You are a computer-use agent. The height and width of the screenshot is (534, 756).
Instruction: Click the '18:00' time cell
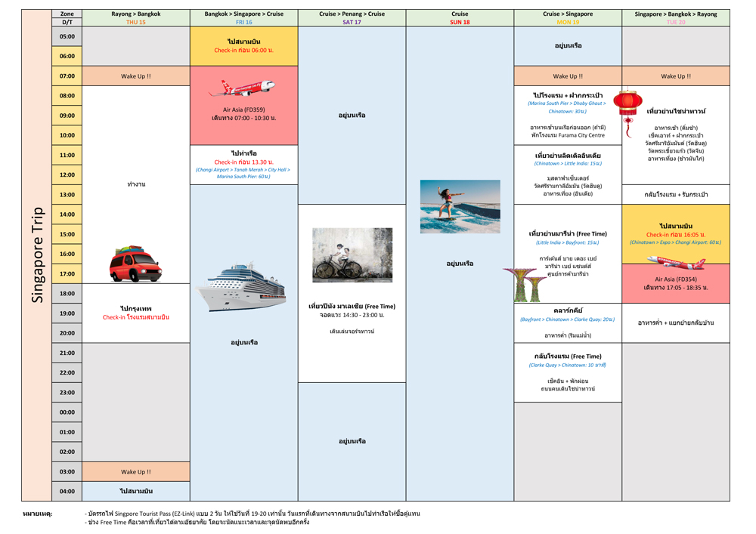click(67, 293)
